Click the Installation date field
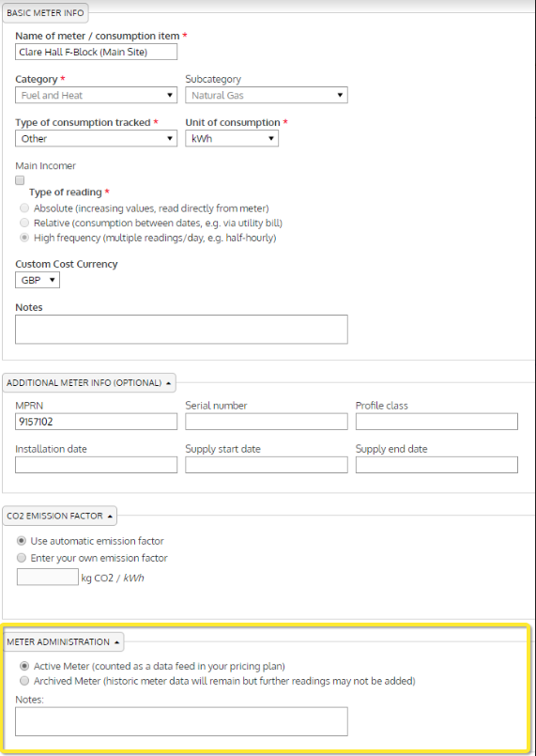The height and width of the screenshot is (756, 536). (x=96, y=465)
